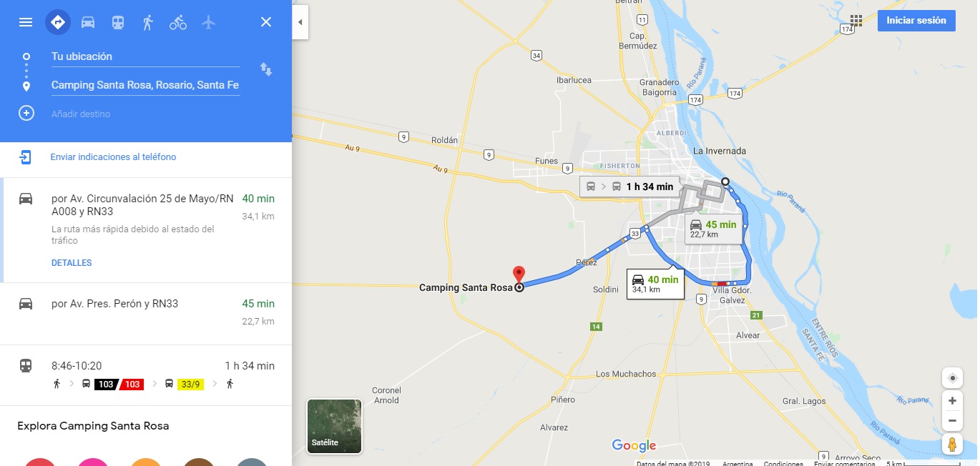Open the Google apps grid
The height and width of the screenshot is (466, 980).
click(x=856, y=21)
